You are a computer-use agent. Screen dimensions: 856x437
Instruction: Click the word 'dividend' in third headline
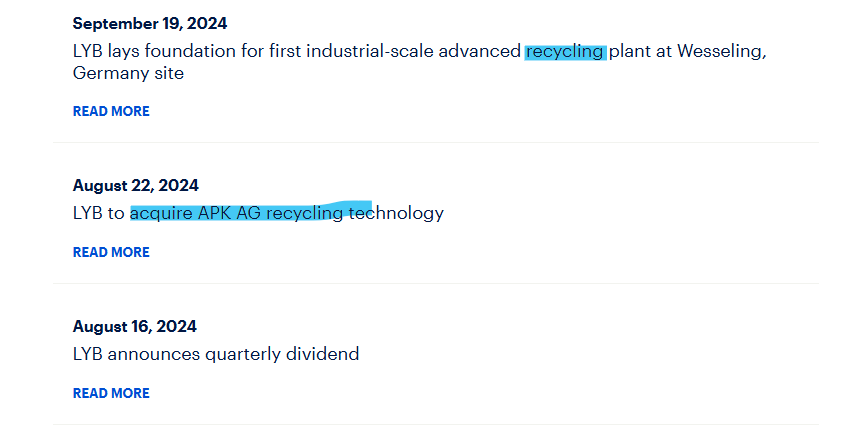click(x=322, y=353)
